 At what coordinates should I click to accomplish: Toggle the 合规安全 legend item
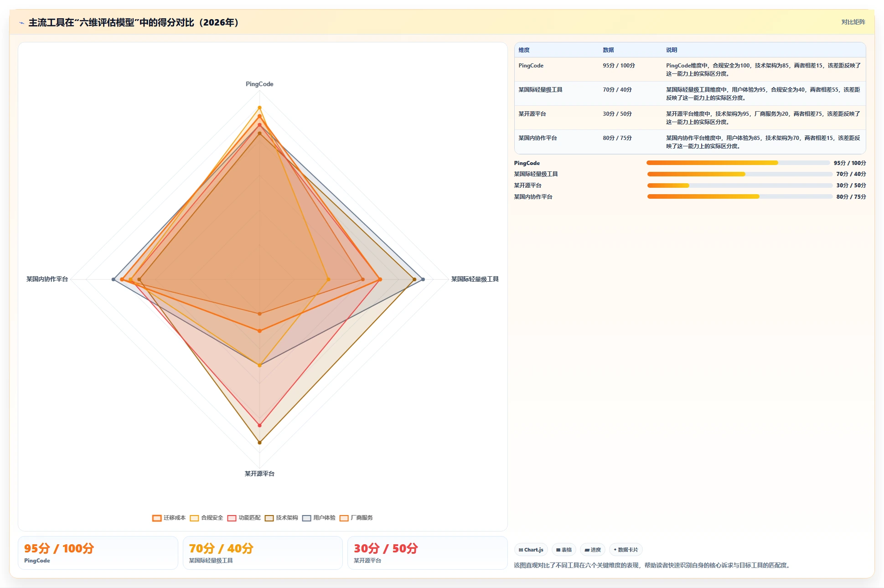(207, 518)
